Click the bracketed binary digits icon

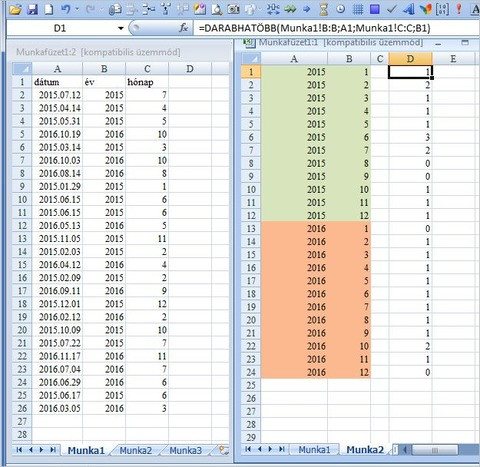(442, 9)
